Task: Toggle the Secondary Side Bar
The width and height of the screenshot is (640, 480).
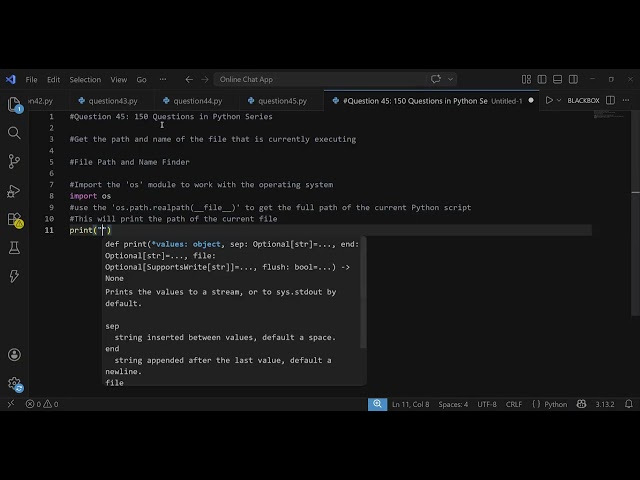Action: pyautogui.click(x=573, y=79)
